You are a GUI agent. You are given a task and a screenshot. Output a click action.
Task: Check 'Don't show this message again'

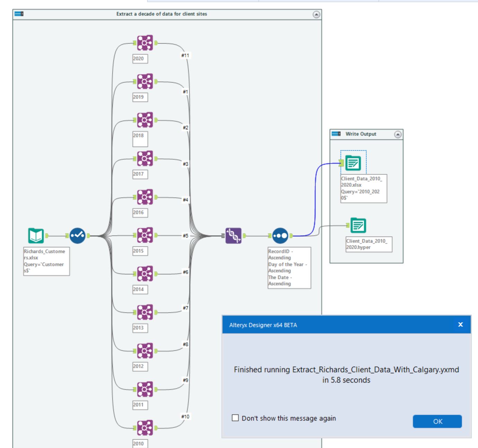pos(235,418)
